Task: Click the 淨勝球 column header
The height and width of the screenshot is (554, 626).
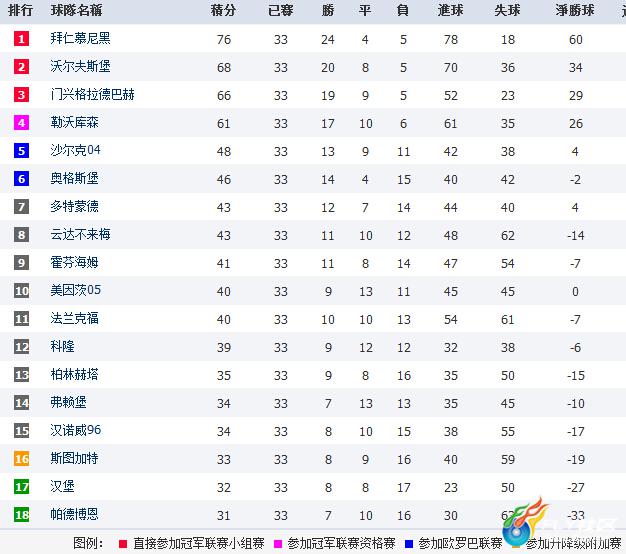Action: click(575, 10)
